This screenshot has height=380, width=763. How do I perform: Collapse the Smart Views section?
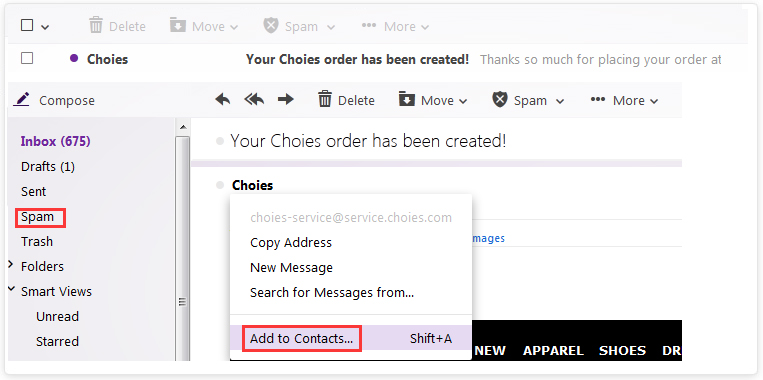(11, 290)
